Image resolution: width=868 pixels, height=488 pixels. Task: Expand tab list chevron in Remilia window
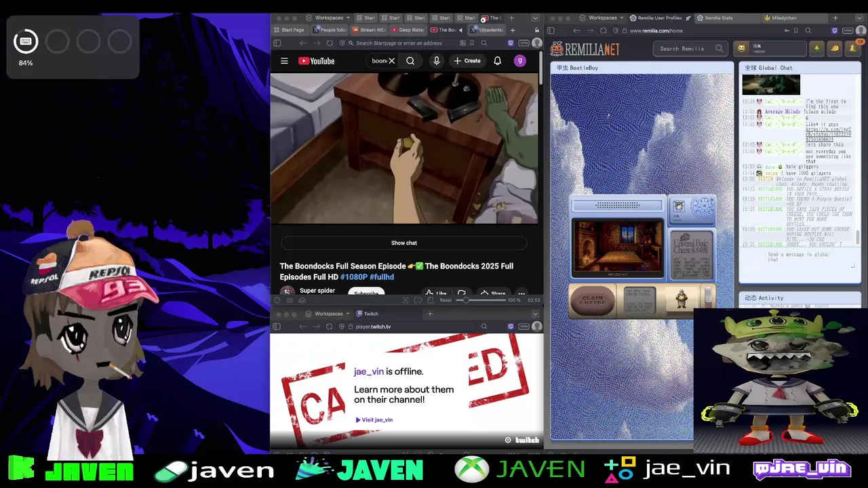(861, 18)
